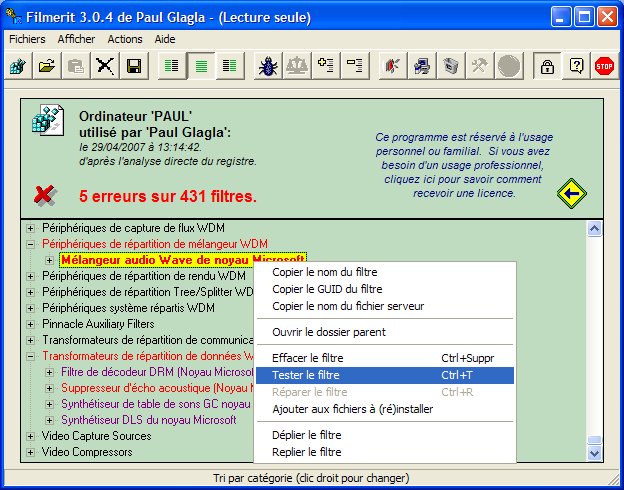Choose Replier le filtre
The height and width of the screenshot is (490, 624).
click(385, 452)
